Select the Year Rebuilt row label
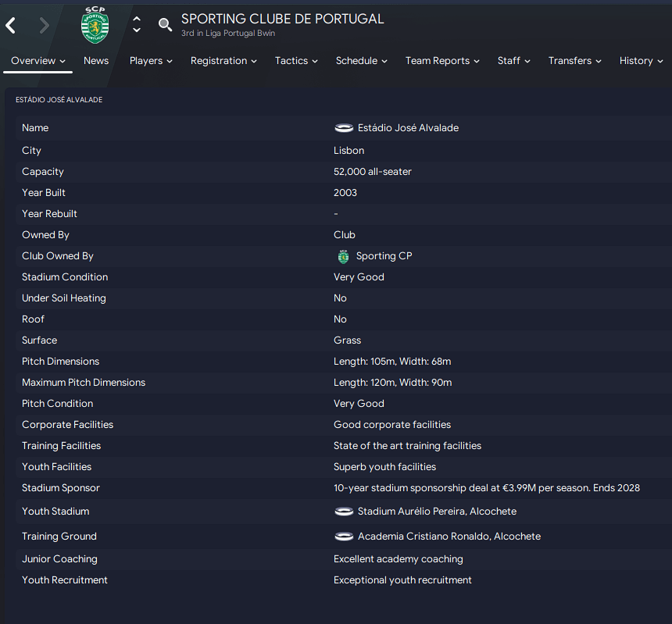The width and height of the screenshot is (672, 624). 49,214
